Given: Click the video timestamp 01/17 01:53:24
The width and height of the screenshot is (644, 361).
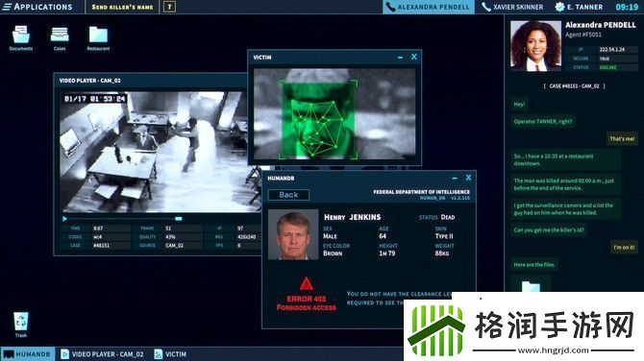Looking at the screenshot, I should 95,99.
